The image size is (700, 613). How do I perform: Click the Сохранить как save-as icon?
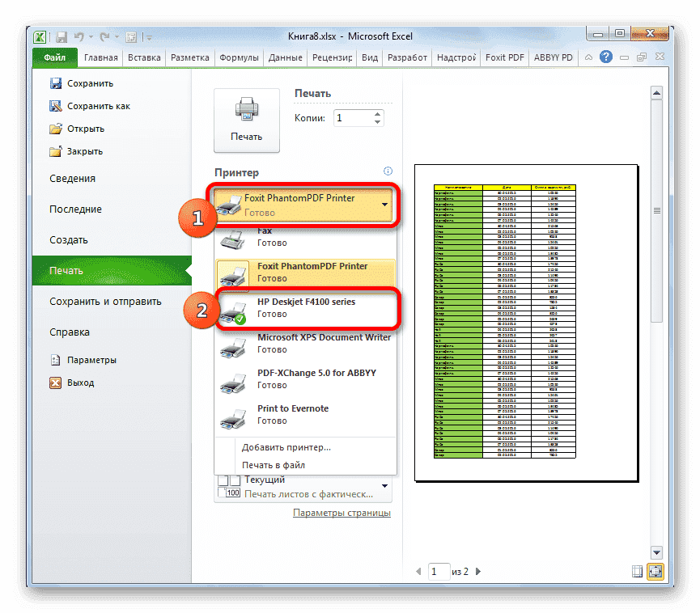(x=56, y=106)
